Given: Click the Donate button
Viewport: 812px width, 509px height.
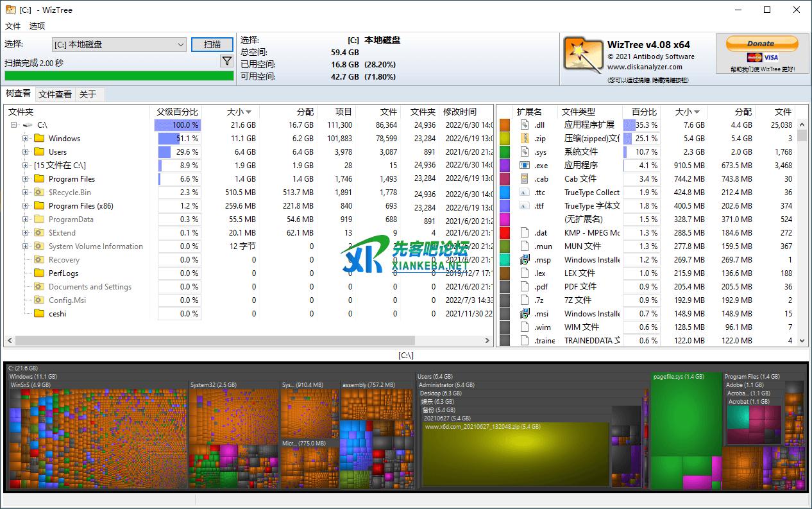Looking at the screenshot, I should 761,44.
